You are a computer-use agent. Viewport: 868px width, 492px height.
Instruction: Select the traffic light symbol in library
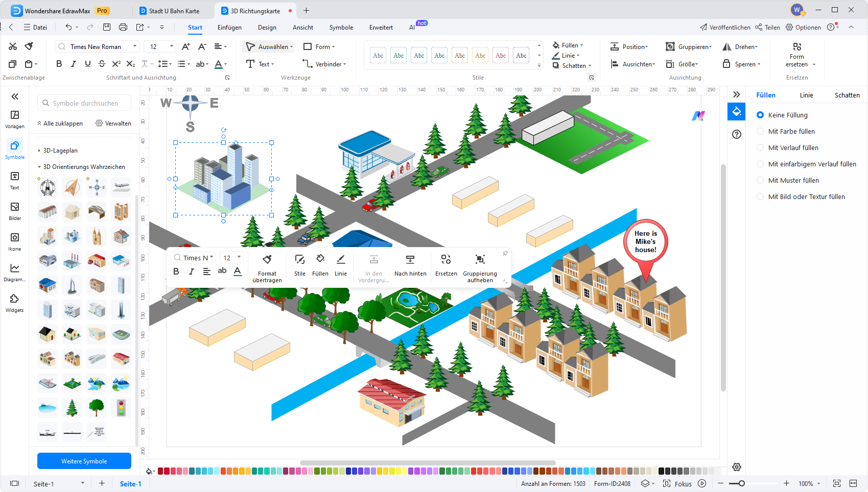(121, 408)
